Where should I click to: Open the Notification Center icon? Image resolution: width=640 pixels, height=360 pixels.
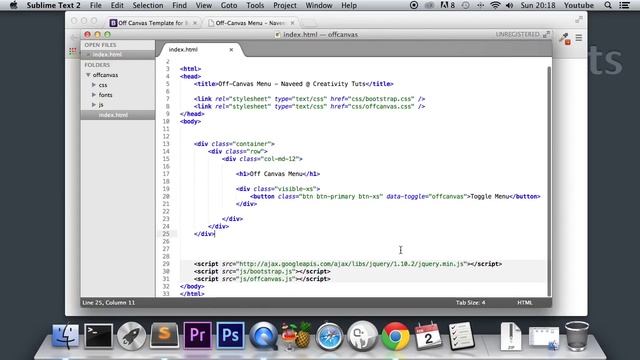click(624, 5)
